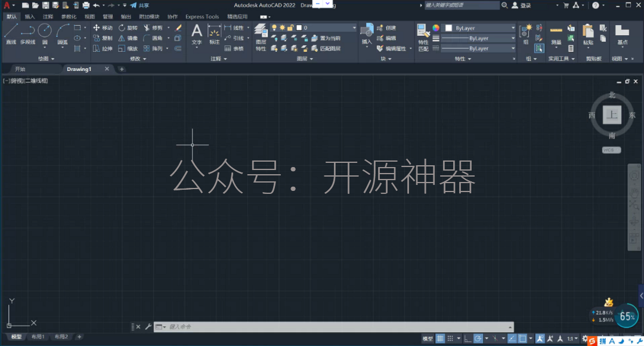The height and width of the screenshot is (346, 644).
Task: Choose the Rectangle draw tool
Action: click(x=77, y=27)
